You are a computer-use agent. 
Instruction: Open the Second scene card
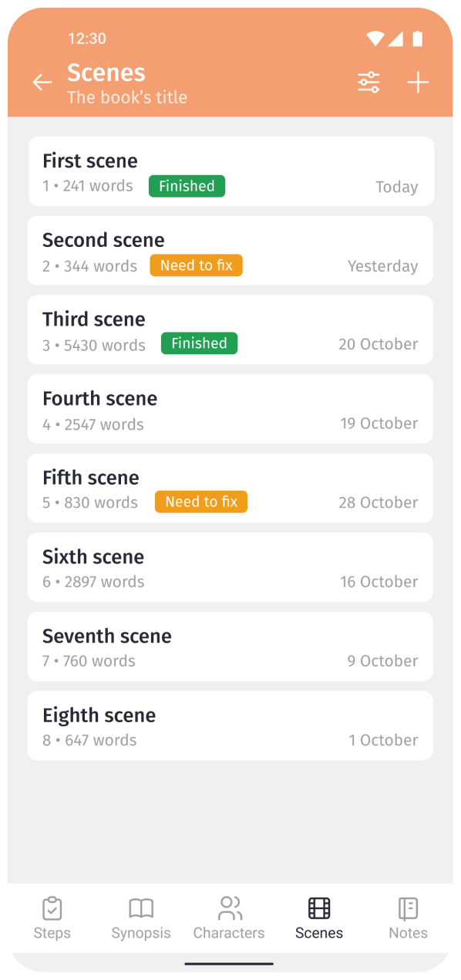[230, 251]
